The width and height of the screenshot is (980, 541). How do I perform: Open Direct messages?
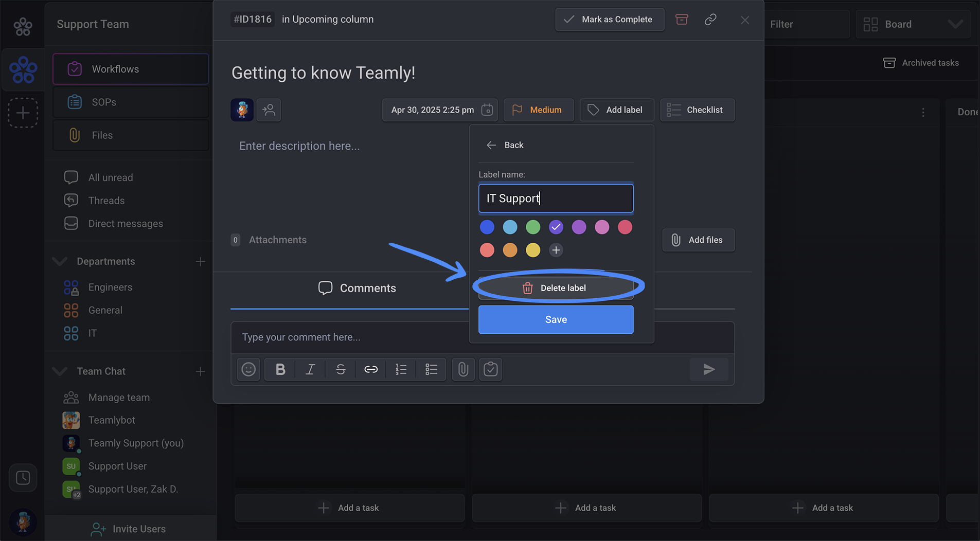(126, 224)
